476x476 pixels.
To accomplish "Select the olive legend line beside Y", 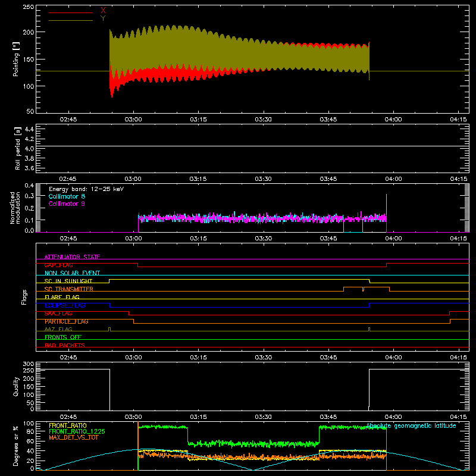I will click(x=71, y=21).
